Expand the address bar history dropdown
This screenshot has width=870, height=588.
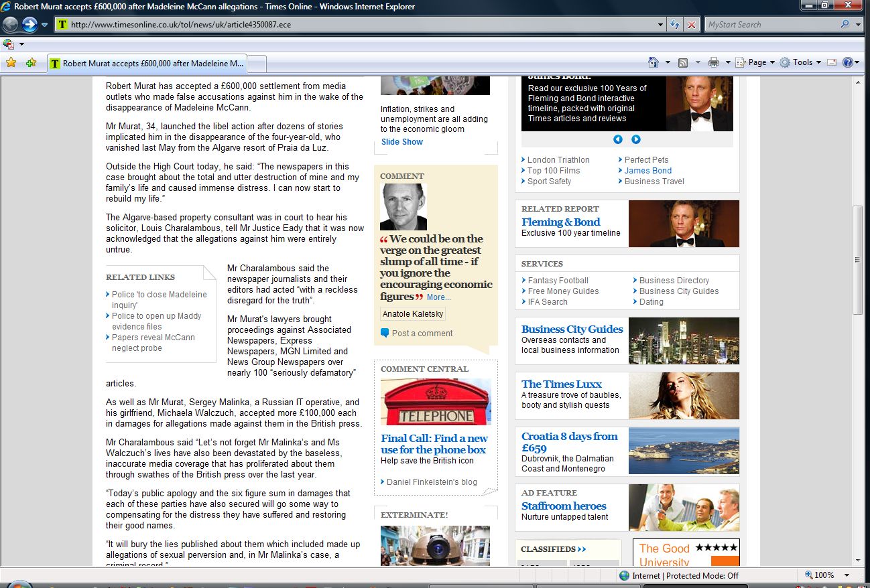(661, 25)
